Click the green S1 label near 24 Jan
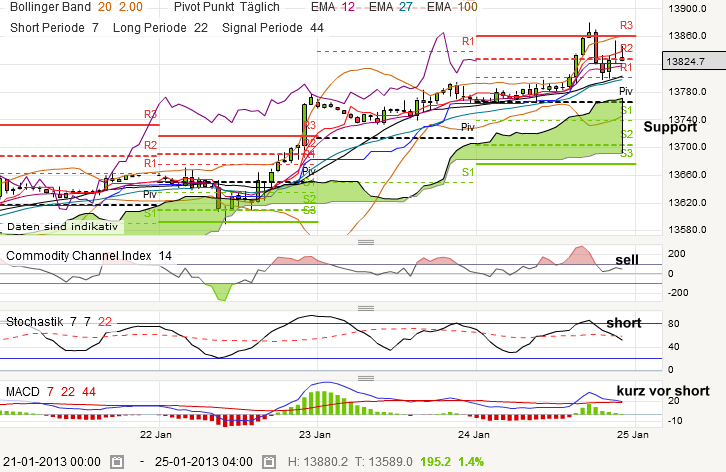This screenshot has width=726, height=472. (468, 172)
